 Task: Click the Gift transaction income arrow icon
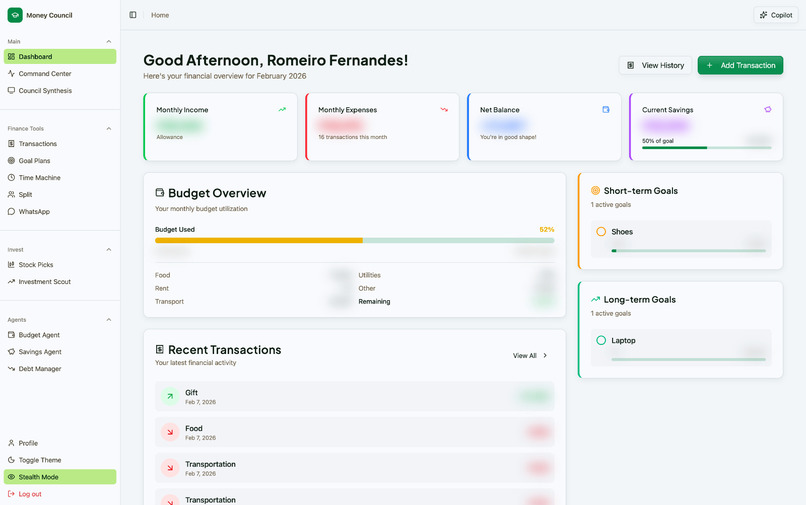[x=170, y=396]
